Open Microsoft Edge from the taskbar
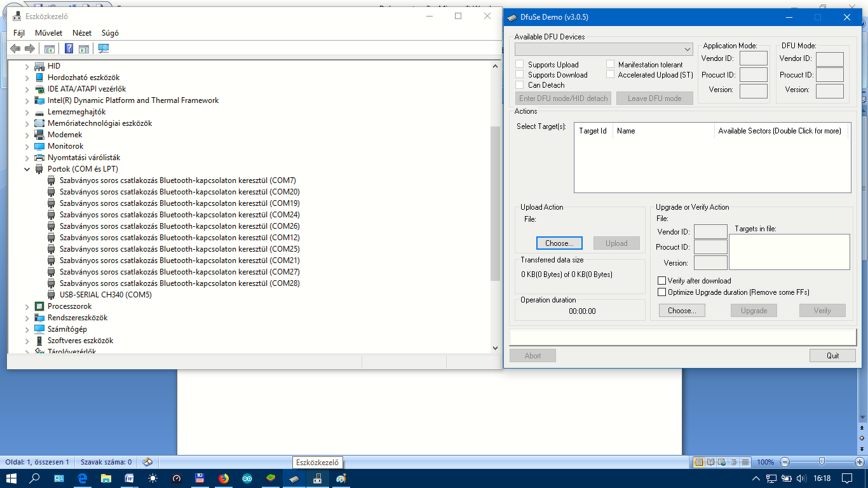This screenshot has height=488, width=868. (82, 478)
